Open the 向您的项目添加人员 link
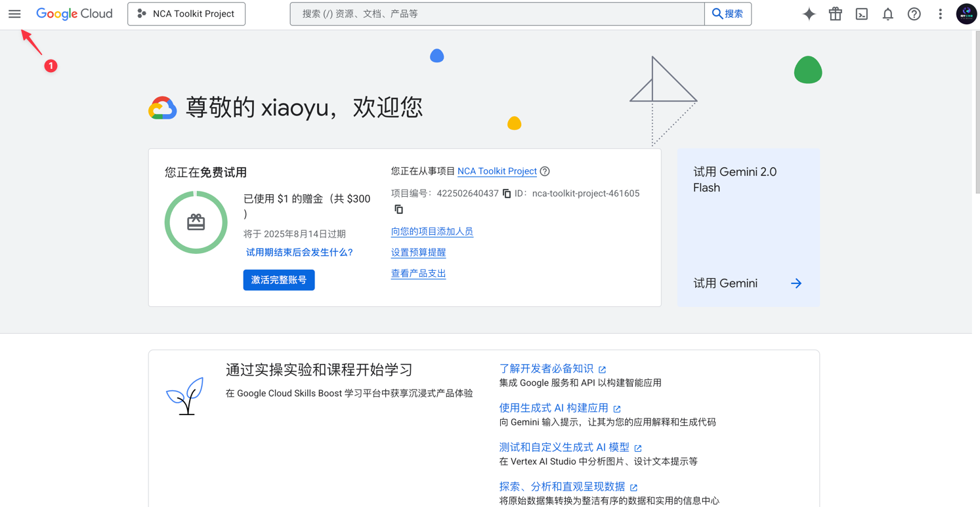The width and height of the screenshot is (980, 507). 432,231
